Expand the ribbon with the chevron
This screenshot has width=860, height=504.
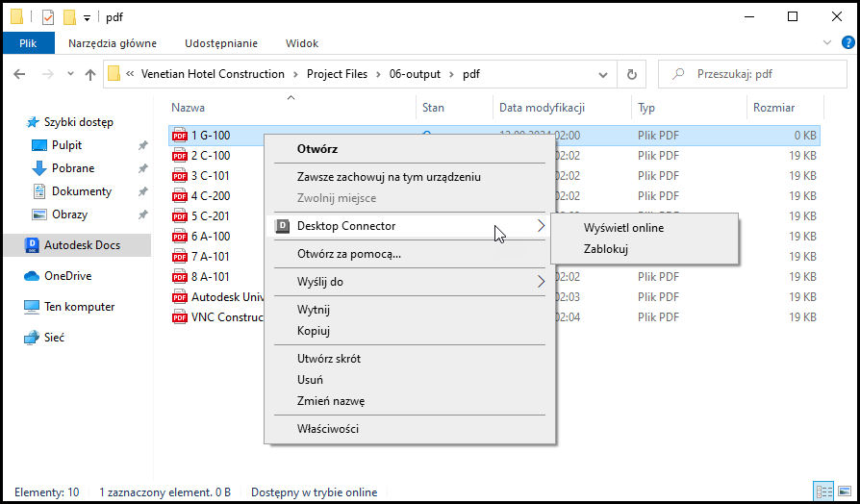tap(827, 42)
